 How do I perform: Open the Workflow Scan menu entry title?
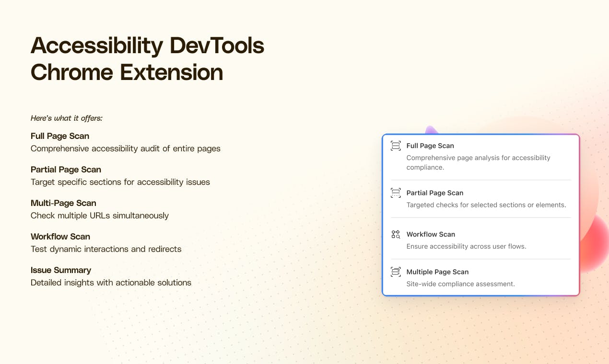(x=431, y=234)
